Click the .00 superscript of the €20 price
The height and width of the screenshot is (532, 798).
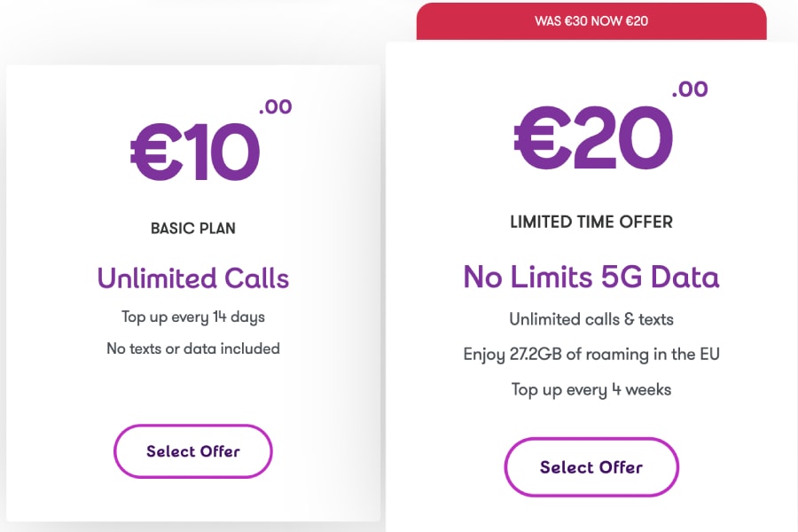[x=690, y=89]
